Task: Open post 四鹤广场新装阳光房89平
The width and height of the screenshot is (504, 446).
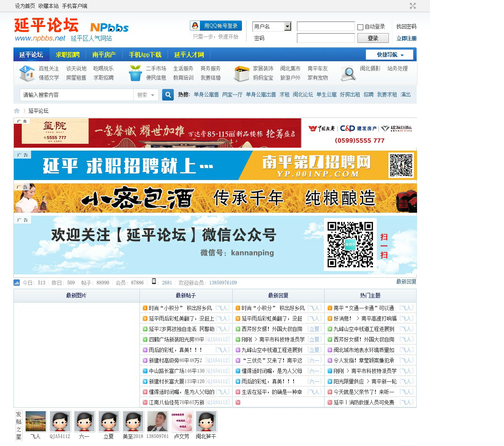Action: (x=176, y=339)
